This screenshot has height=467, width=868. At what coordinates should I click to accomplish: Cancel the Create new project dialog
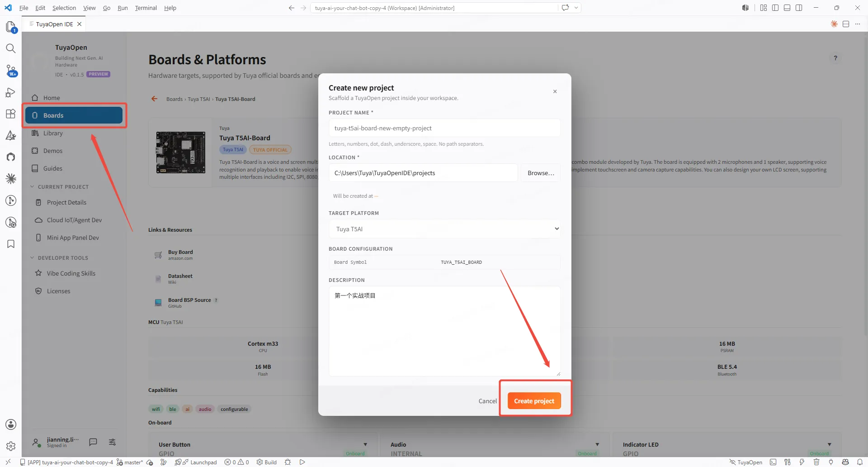pos(487,401)
